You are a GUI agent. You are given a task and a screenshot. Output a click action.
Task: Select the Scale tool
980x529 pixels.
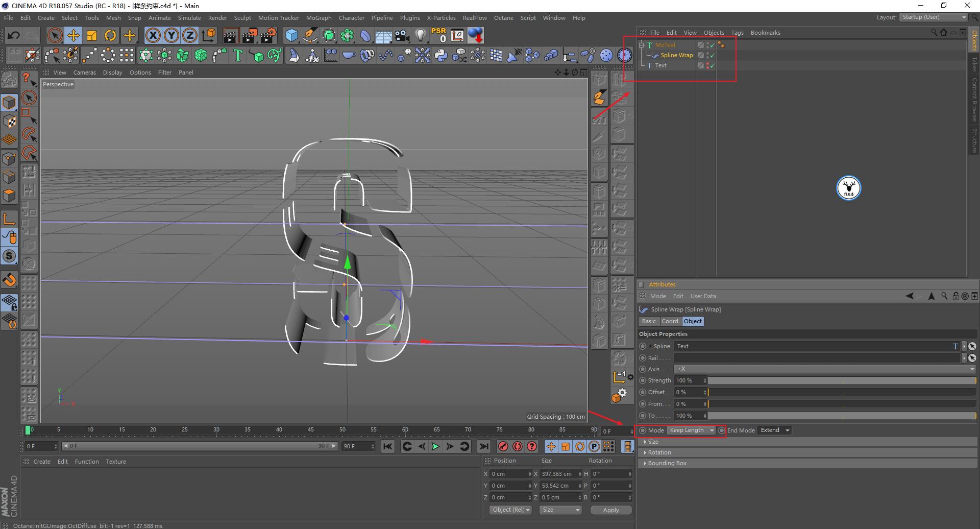[x=92, y=35]
